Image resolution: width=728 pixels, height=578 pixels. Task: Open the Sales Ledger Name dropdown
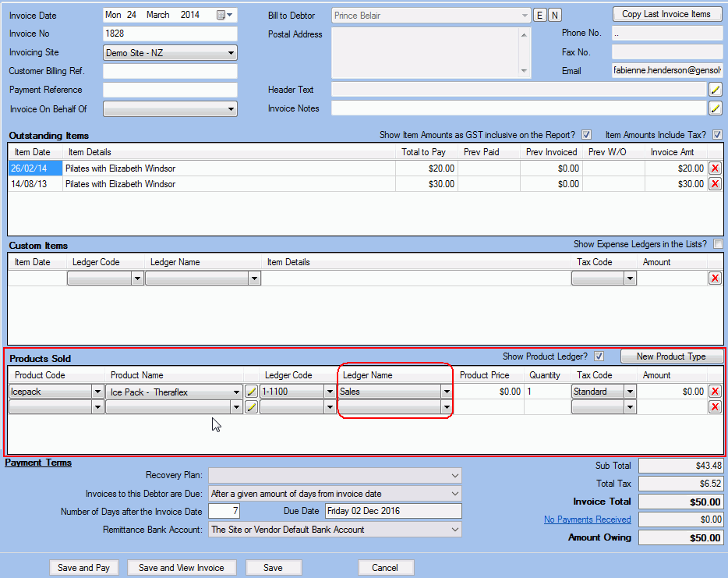point(447,392)
